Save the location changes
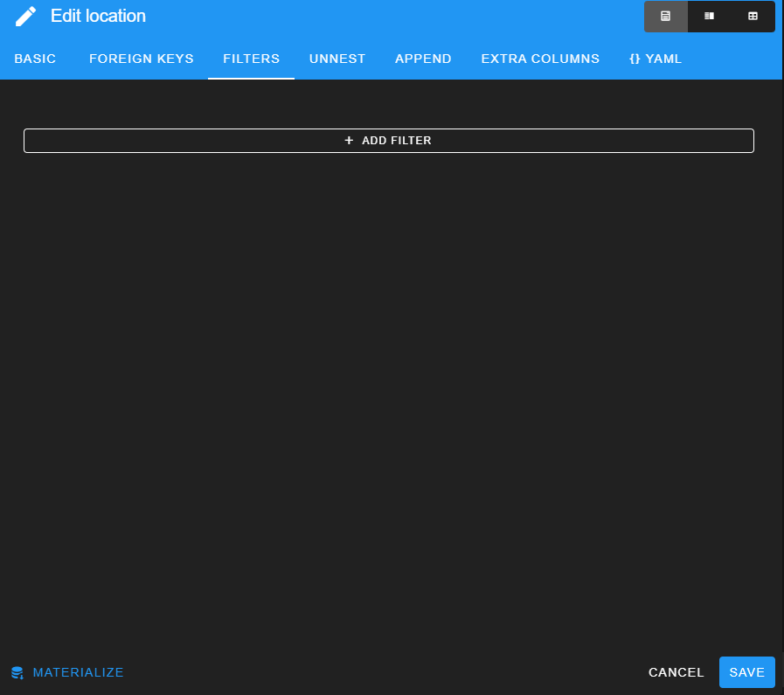This screenshot has height=695, width=784. coord(746,672)
